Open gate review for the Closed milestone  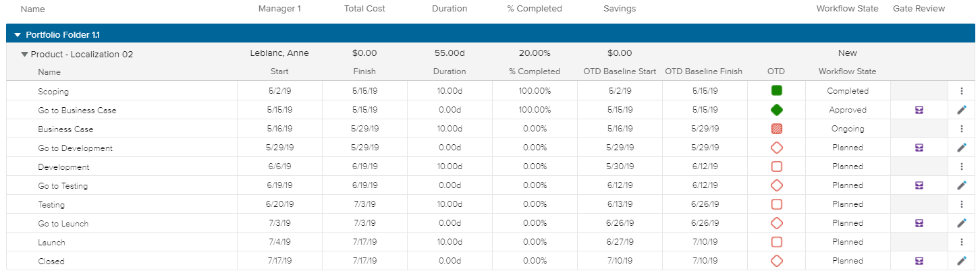(x=919, y=261)
